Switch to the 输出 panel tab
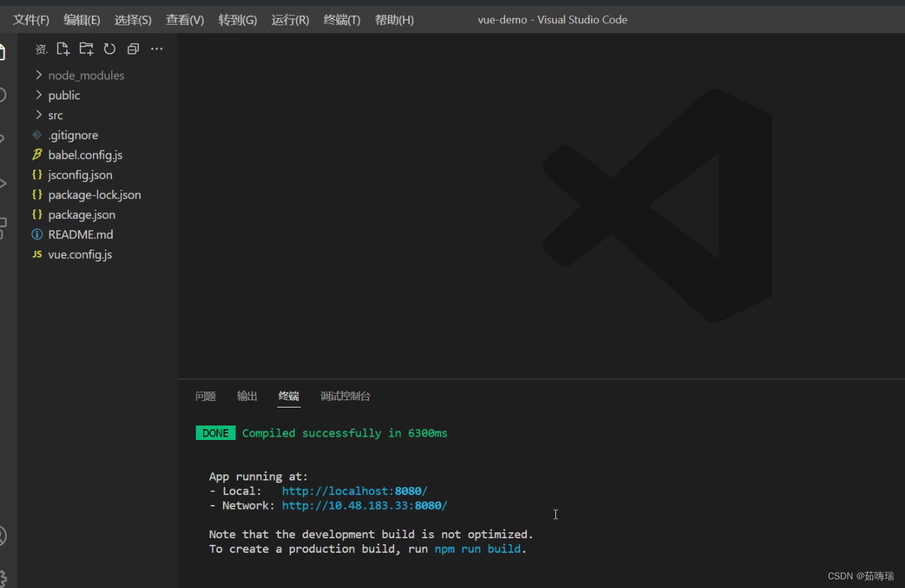Screen dimensions: 905x588 pyautogui.click(x=247, y=396)
